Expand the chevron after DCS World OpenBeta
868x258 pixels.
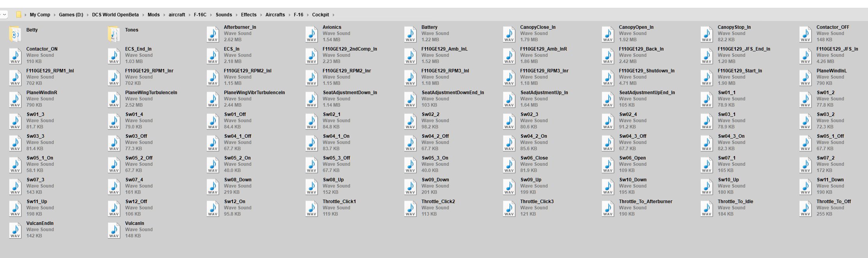(143, 15)
